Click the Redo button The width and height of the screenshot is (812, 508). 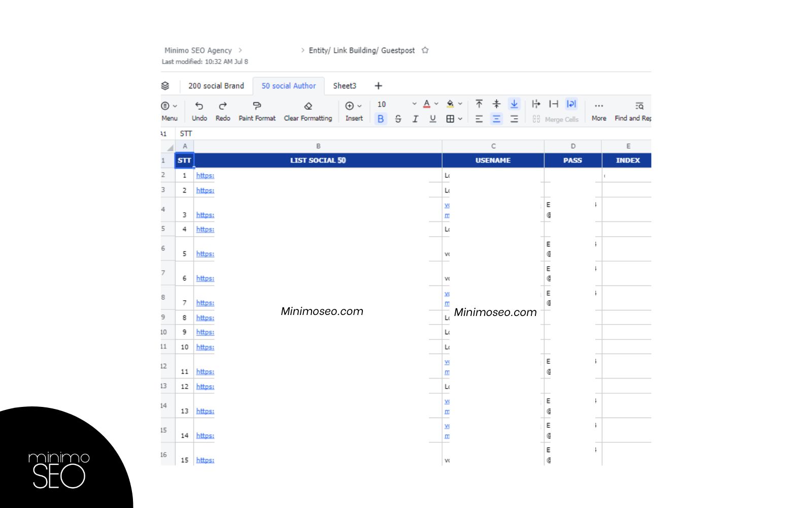(x=223, y=111)
